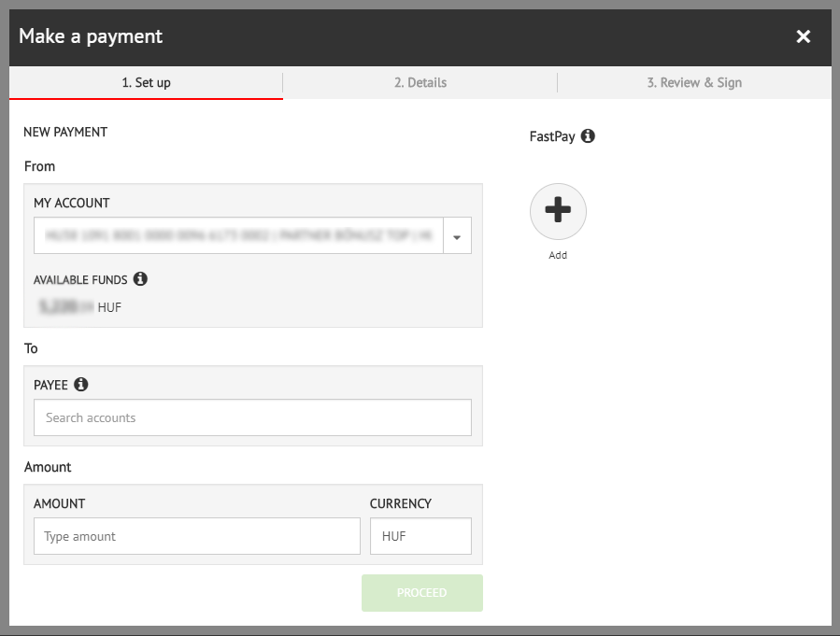Screen dimensions: 840x636
Task: Click the Add label under FastPay
Action: (558, 255)
